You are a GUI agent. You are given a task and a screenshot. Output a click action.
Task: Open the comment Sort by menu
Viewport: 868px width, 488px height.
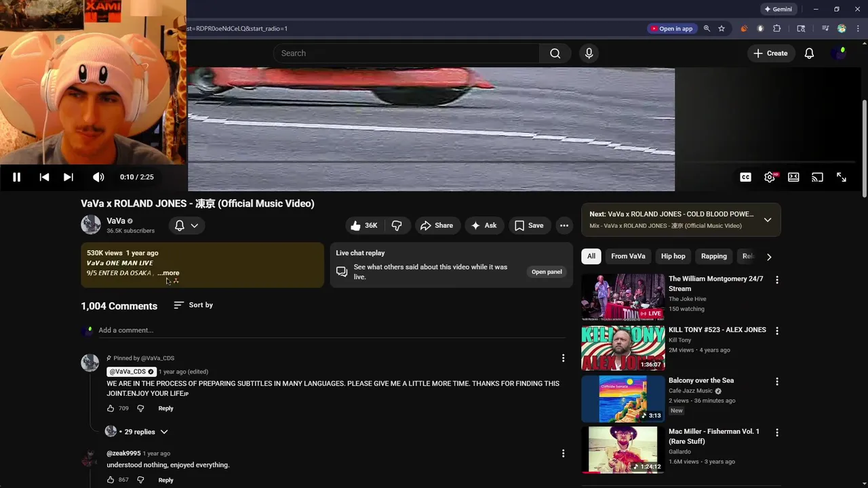(x=193, y=305)
